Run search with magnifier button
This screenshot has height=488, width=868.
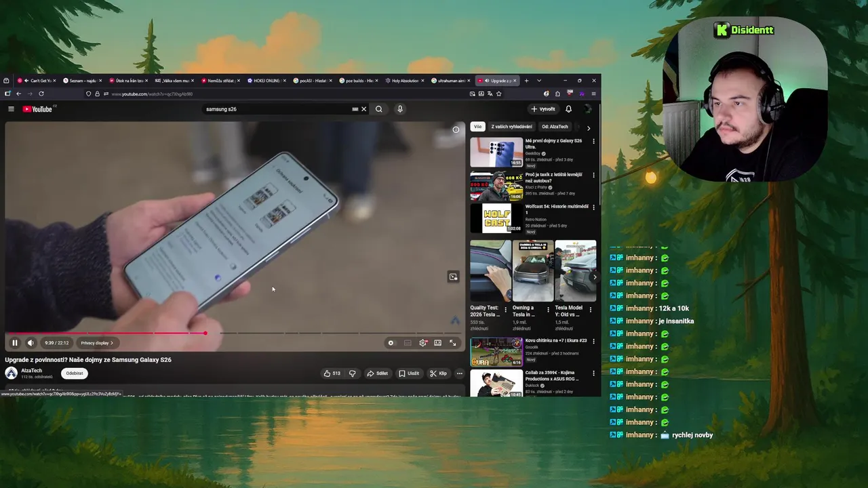pos(379,109)
